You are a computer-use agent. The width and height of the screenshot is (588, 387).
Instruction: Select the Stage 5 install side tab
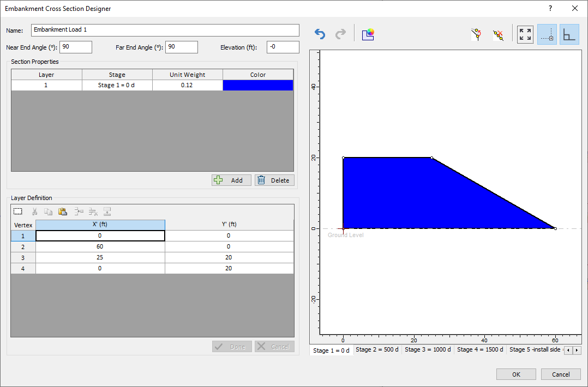point(535,350)
